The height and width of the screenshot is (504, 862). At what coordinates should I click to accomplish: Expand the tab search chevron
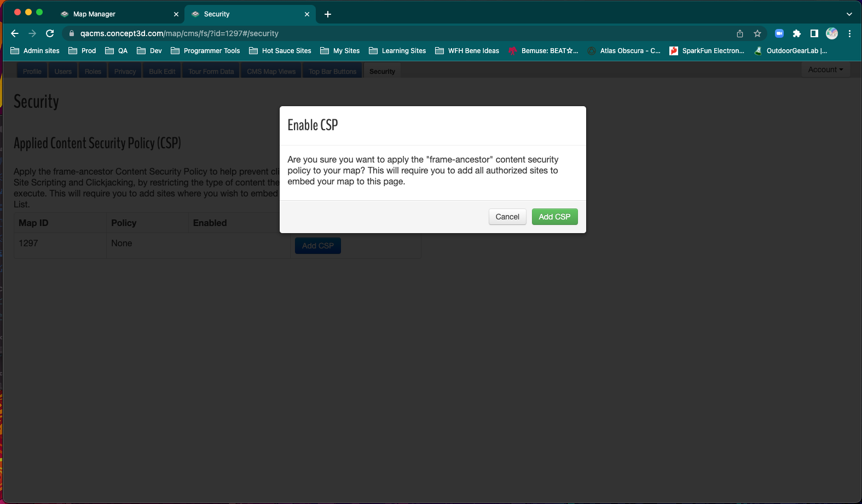(849, 14)
